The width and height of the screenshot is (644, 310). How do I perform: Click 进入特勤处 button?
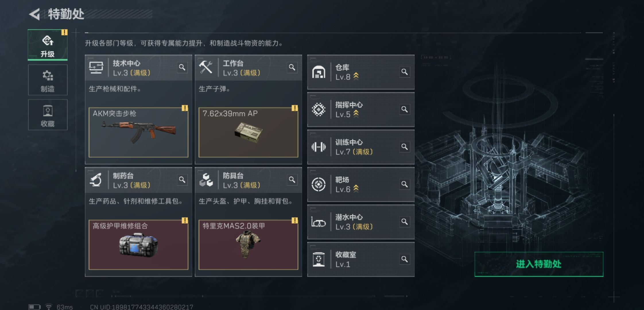click(x=539, y=264)
